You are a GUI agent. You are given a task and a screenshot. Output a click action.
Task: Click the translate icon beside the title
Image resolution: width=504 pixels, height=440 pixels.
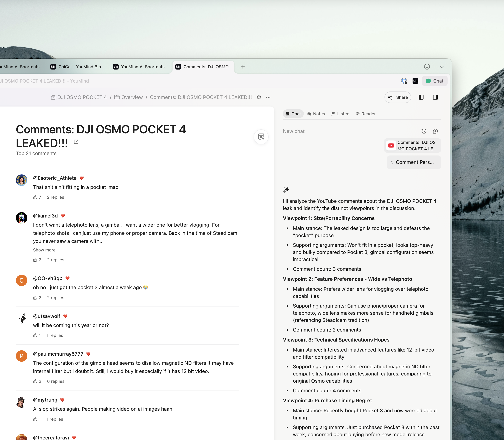(261, 137)
